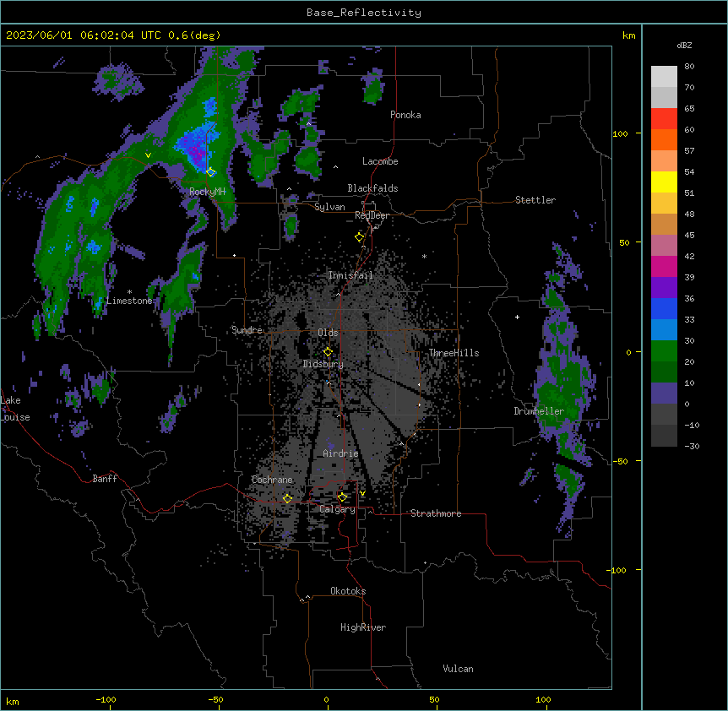This screenshot has height=711, width=728.
Task: Click the Banff label
Action: [x=105, y=479]
